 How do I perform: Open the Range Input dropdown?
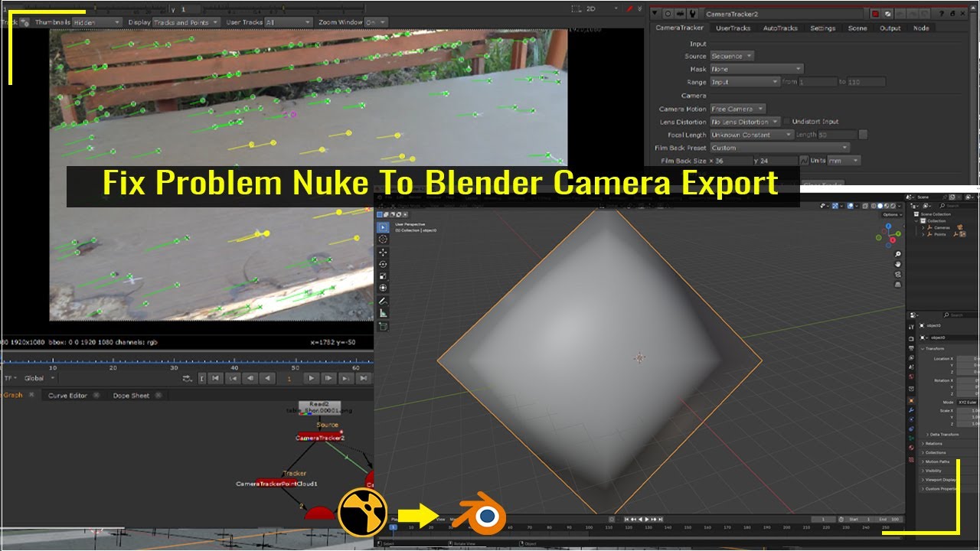coord(745,82)
